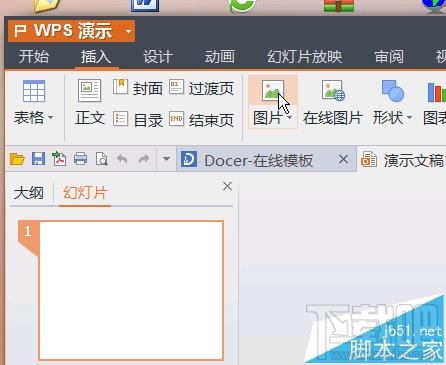Image resolution: width=446 pixels, height=365 pixels.
Task: Insert a 封面 cover slide
Action: click(x=138, y=88)
